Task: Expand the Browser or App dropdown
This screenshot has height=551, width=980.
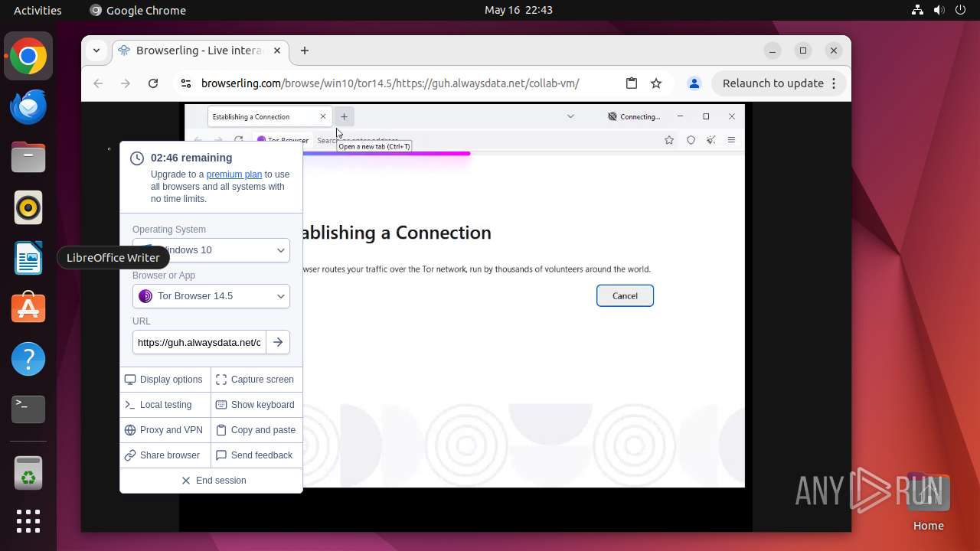Action: point(211,296)
